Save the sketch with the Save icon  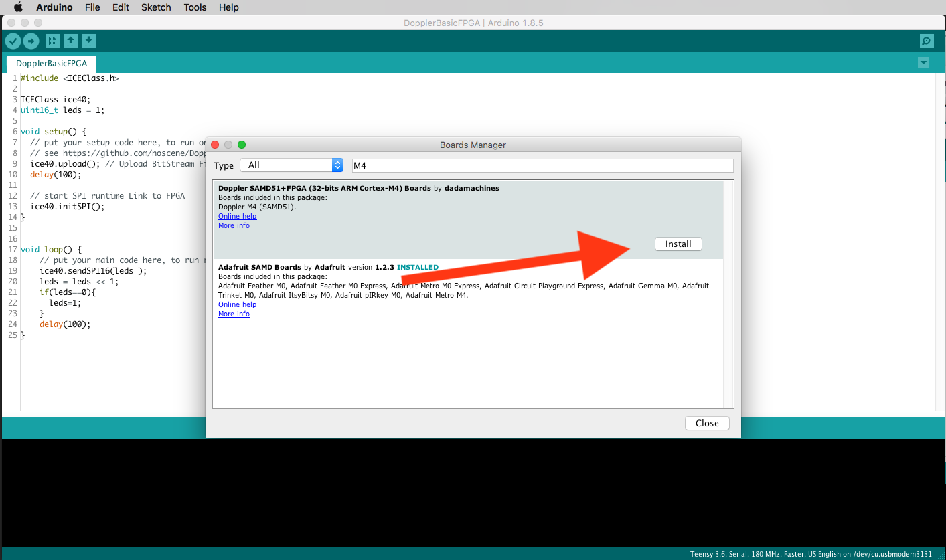click(x=88, y=41)
